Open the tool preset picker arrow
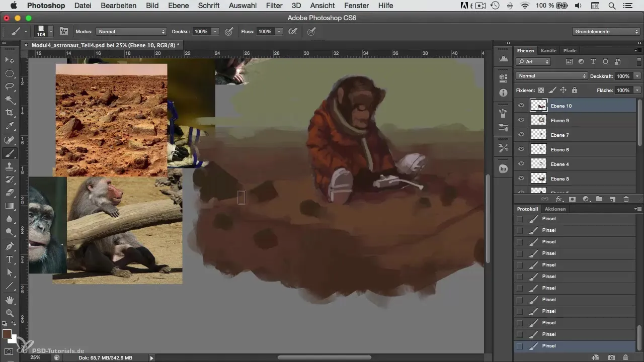644x362 pixels. coord(26,31)
